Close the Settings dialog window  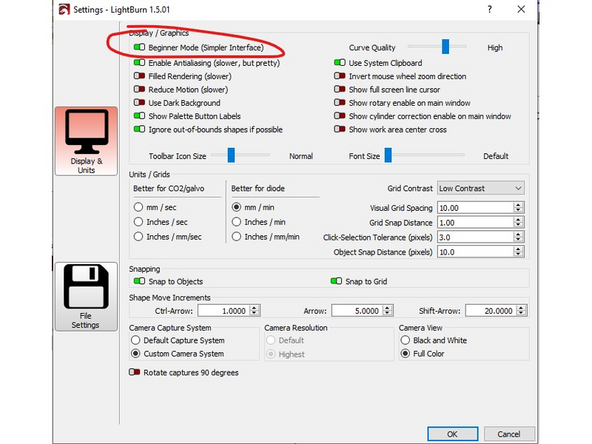pyautogui.click(x=521, y=9)
